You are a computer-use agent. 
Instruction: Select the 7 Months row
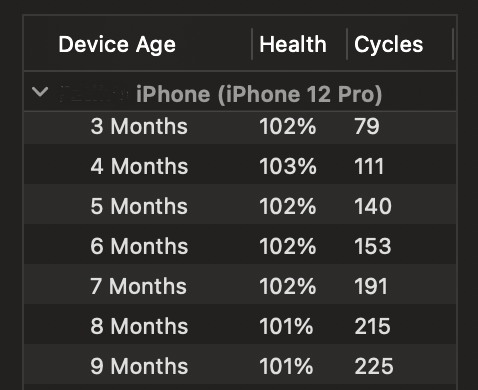click(x=240, y=284)
